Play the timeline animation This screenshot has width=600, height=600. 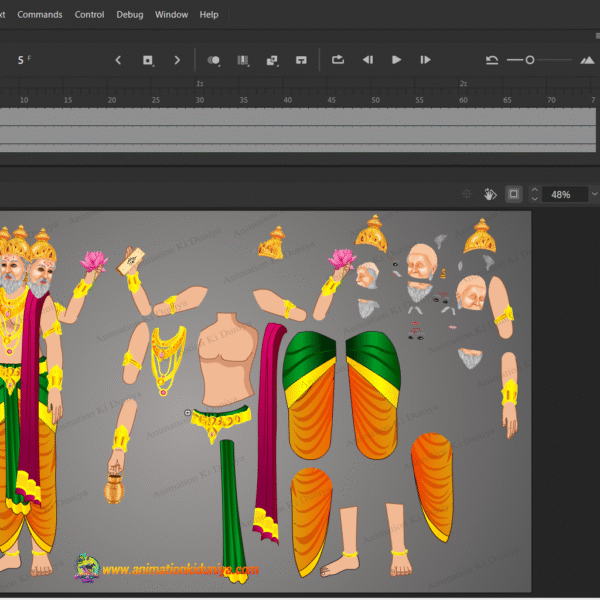coord(396,60)
